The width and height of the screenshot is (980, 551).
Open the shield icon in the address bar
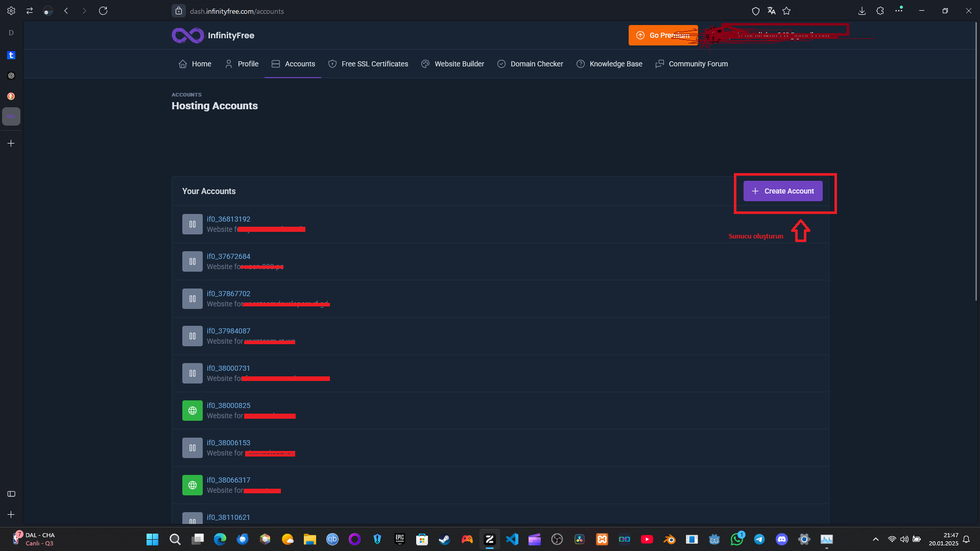[756, 11]
